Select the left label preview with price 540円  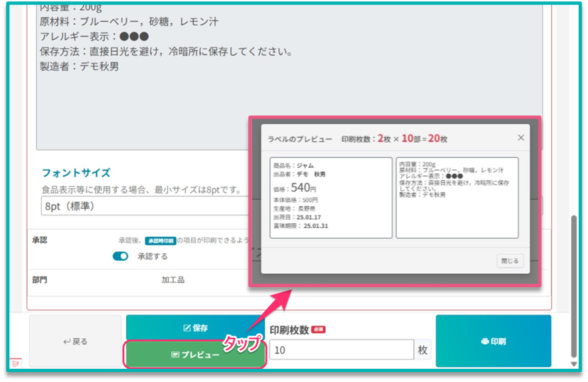point(331,198)
